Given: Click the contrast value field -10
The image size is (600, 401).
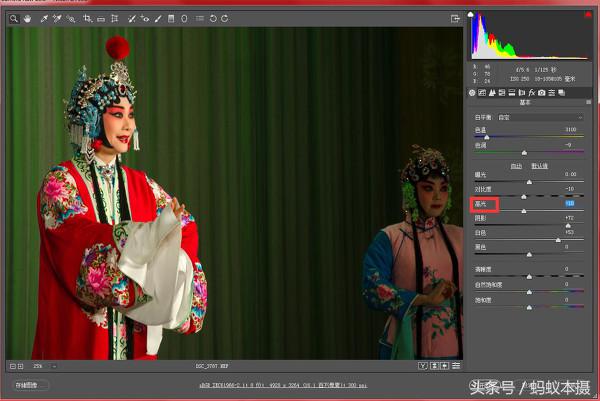Looking at the screenshot, I should click(570, 189).
